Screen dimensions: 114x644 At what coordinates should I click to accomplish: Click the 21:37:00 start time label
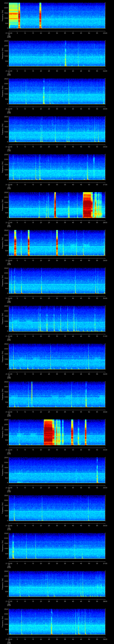coord(9,601)
